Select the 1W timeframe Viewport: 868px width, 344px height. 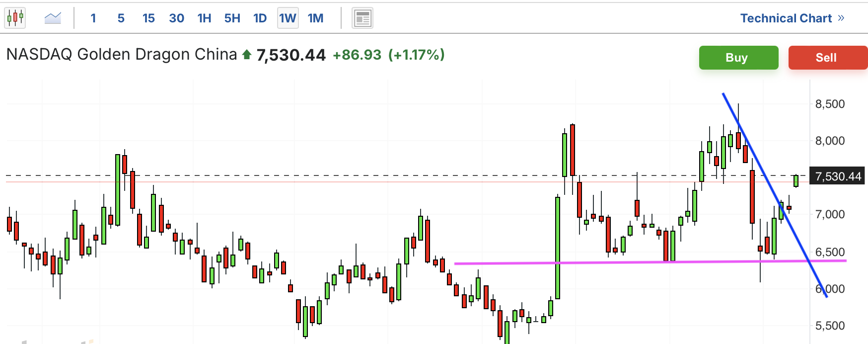[x=288, y=18]
